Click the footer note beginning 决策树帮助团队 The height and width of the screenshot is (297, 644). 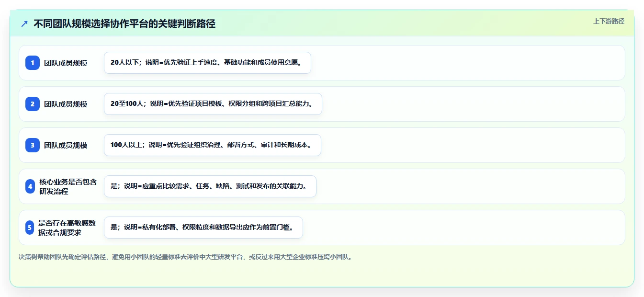click(186, 257)
